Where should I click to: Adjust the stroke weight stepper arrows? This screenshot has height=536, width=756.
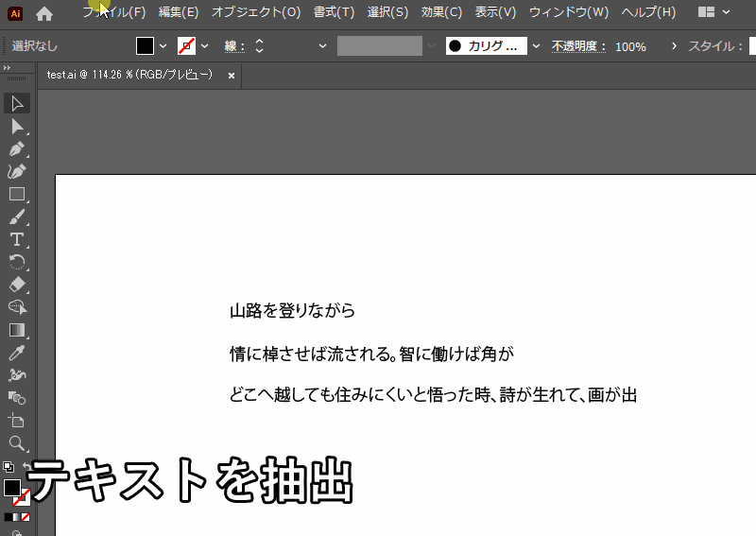click(x=259, y=46)
